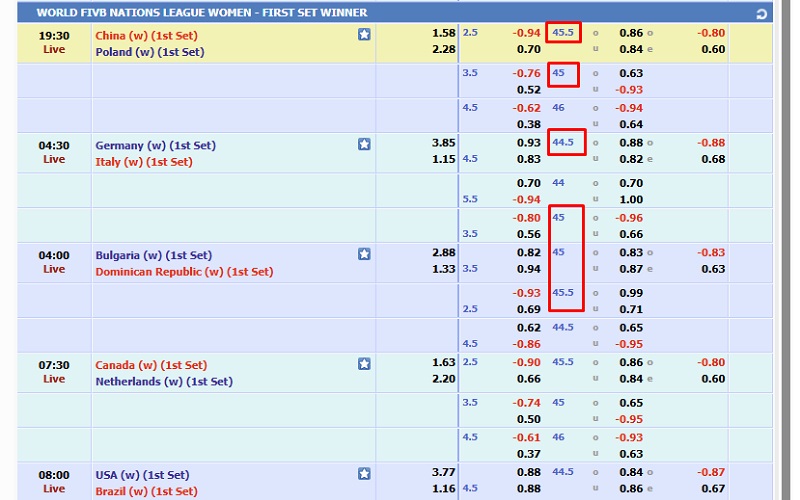Favorite the Bulgaria vs Dominican Republic match
The height and width of the screenshot is (500, 800).
pyautogui.click(x=364, y=254)
